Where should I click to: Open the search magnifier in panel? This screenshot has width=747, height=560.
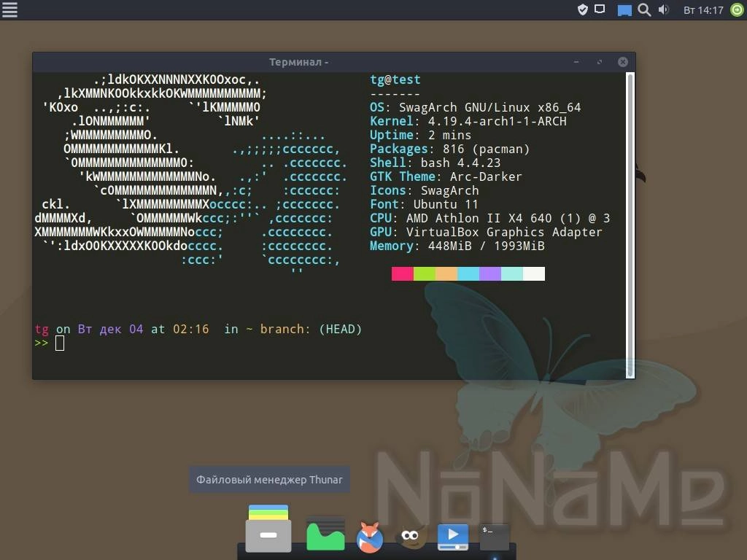(644, 10)
